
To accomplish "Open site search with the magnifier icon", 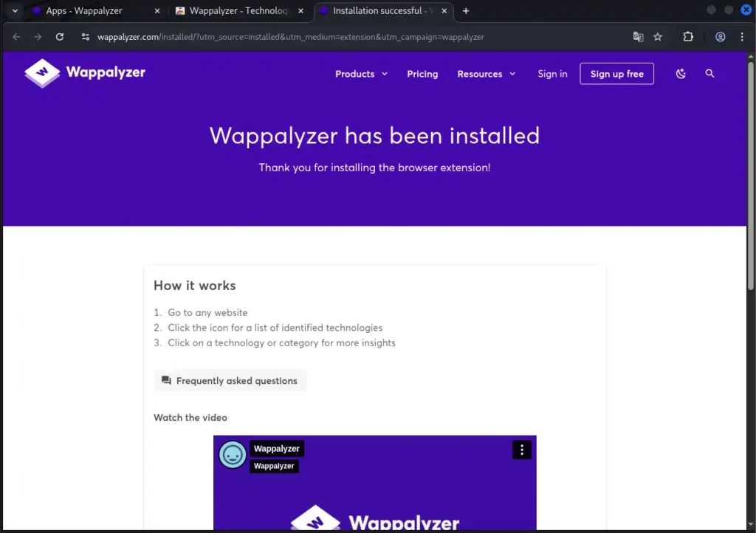I will tap(709, 74).
